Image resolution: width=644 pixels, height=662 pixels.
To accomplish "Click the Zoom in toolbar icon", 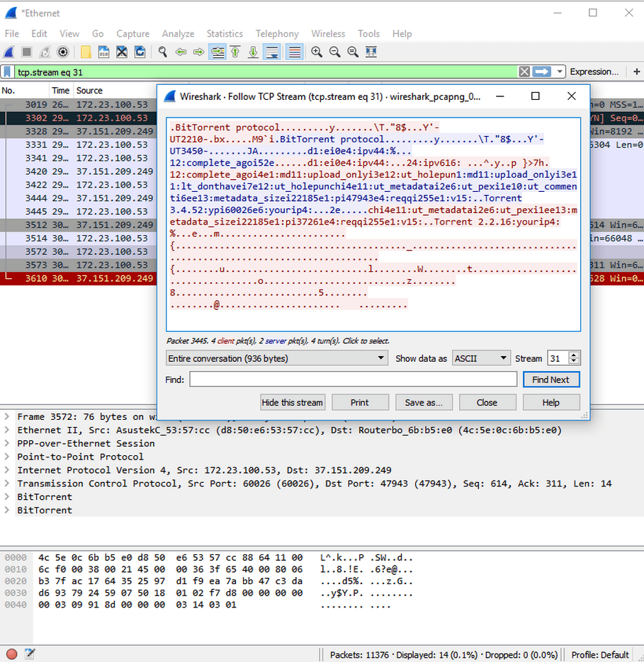I will [x=316, y=52].
